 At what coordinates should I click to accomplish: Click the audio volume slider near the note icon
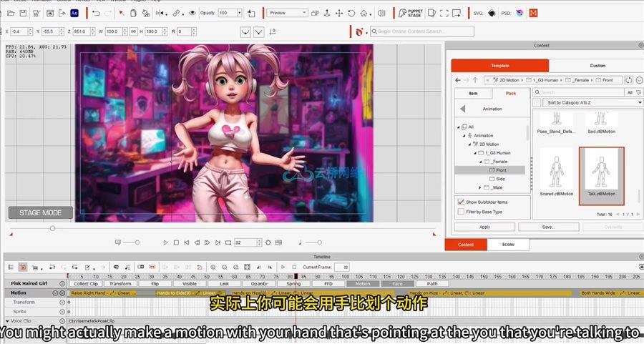tap(313, 242)
